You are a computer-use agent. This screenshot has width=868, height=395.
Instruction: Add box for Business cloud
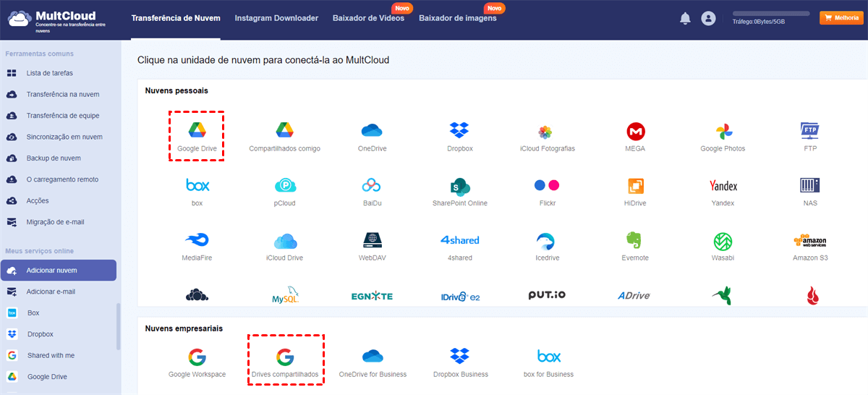(548, 357)
